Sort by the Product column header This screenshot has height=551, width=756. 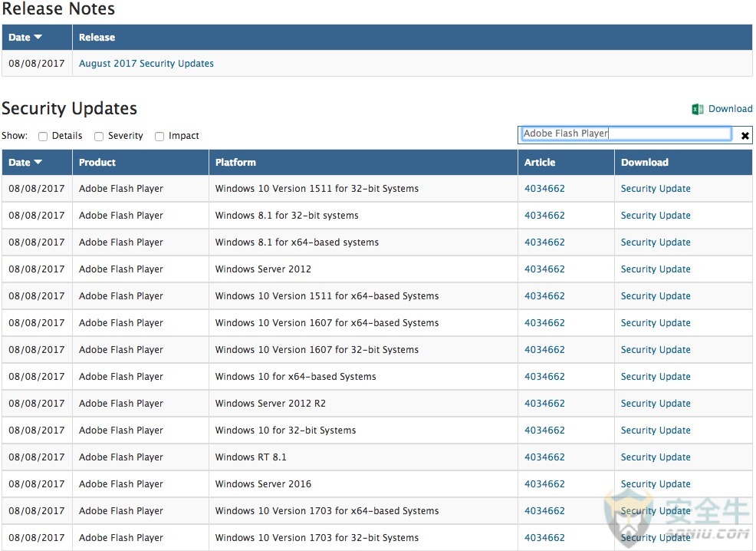tap(97, 162)
